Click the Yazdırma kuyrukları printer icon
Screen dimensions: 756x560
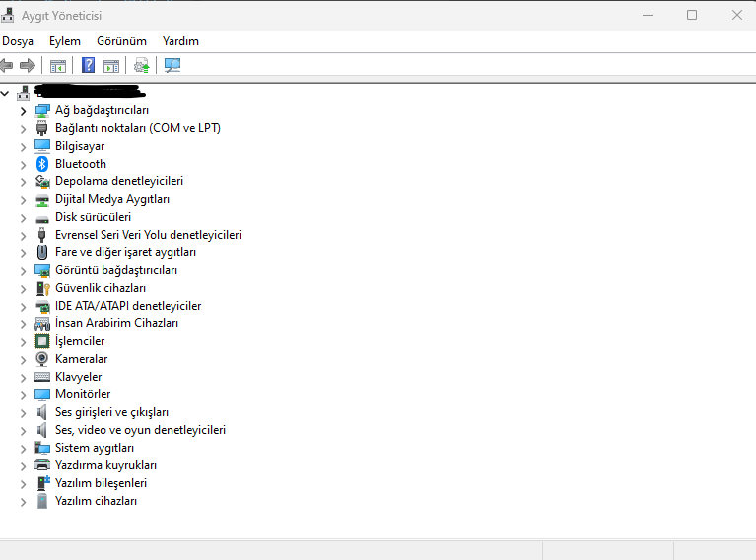pos(42,465)
